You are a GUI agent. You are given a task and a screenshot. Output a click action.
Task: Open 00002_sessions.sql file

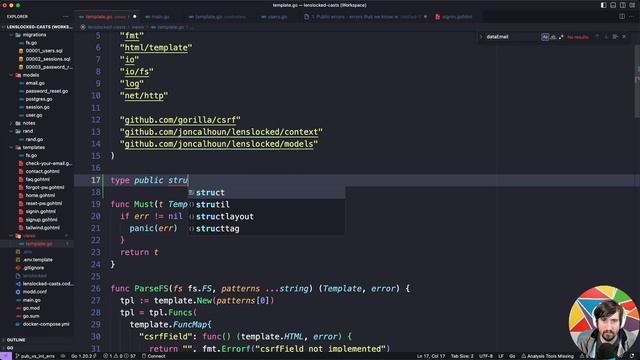tap(48, 59)
